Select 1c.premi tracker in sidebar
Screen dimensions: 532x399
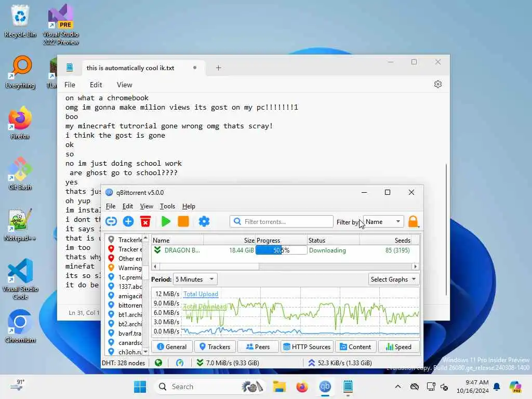pyautogui.click(x=125, y=277)
